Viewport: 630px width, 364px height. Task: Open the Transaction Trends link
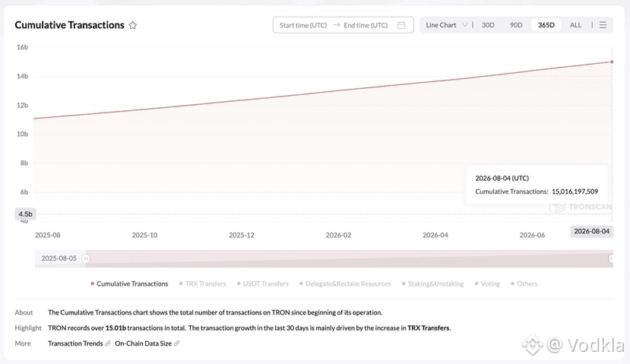point(75,343)
